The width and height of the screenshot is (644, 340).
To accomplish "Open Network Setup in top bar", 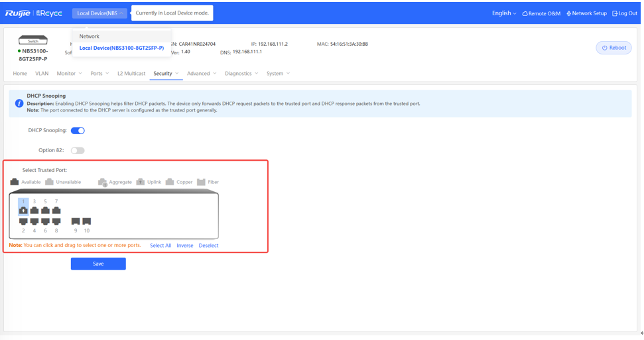I will coord(586,13).
